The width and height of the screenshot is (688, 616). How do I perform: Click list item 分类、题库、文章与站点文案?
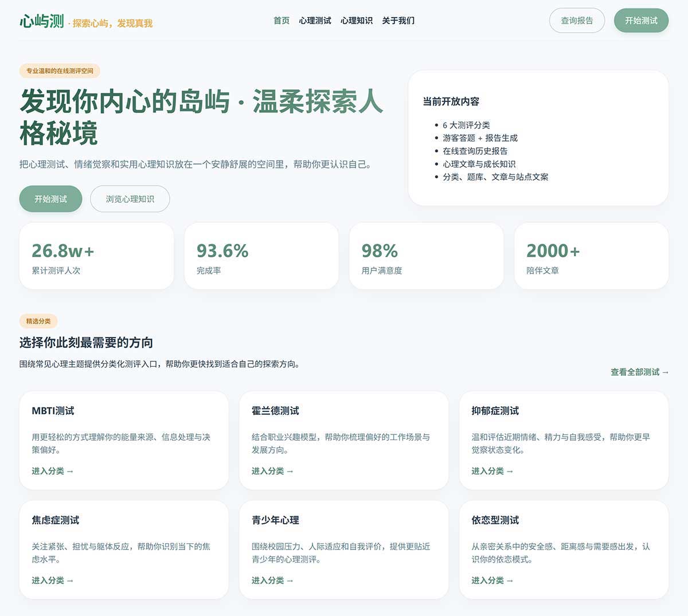(495, 177)
